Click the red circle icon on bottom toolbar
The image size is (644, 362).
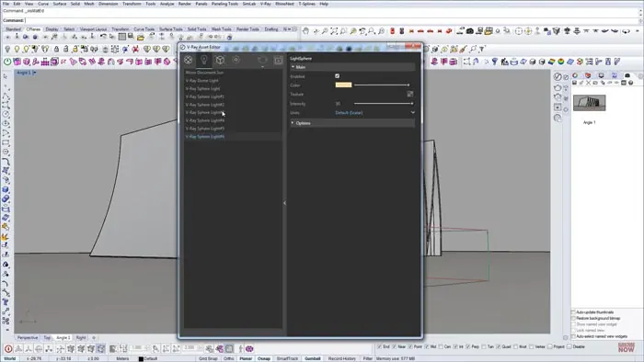tap(8, 349)
